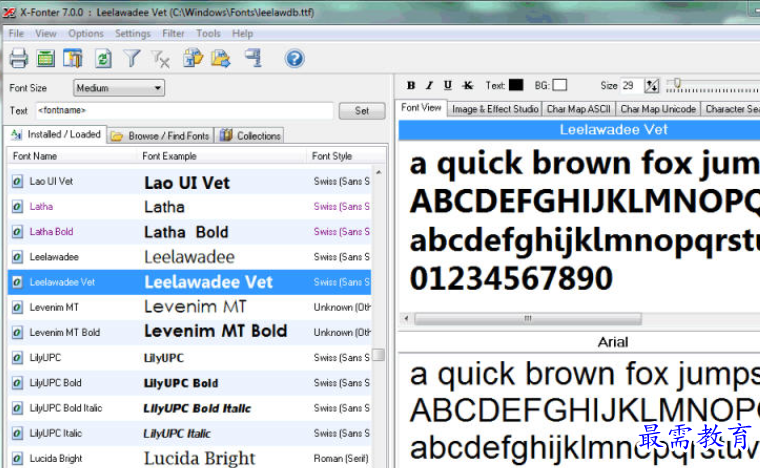Click the font size slider handle
The height and width of the screenshot is (468, 760).
coord(677,84)
